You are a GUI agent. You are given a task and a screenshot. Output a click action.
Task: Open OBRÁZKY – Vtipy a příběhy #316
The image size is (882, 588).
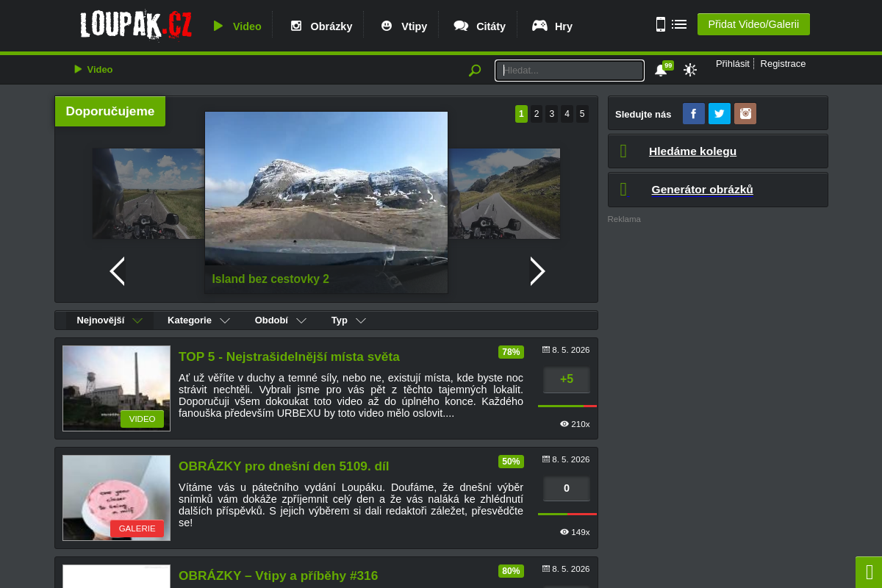tap(278, 576)
